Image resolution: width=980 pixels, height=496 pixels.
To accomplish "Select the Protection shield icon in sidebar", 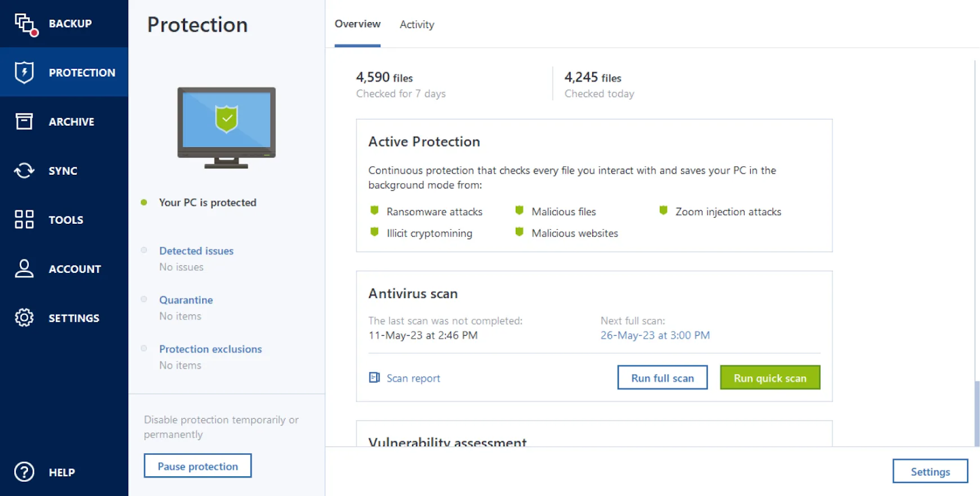I will click(x=24, y=72).
